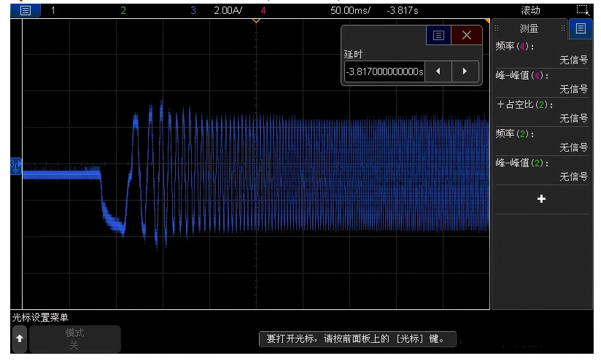
Task: Activate the zoom selection rectangle icon
Action: click(x=583, y=10)
